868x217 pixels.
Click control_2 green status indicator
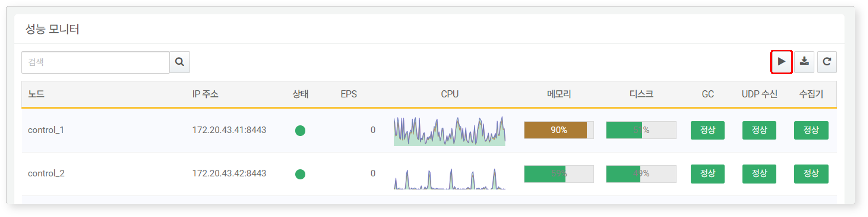(300, 174)
